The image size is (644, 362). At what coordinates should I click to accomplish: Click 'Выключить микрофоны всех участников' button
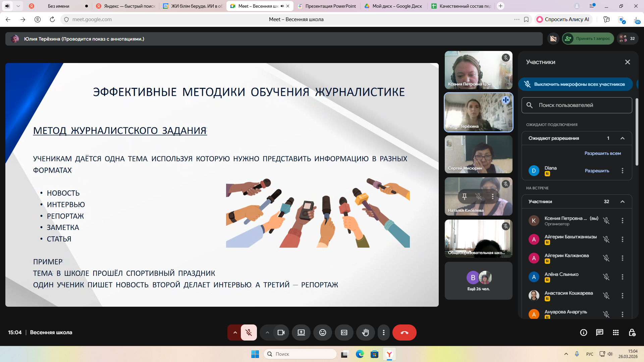coord(575,84)
